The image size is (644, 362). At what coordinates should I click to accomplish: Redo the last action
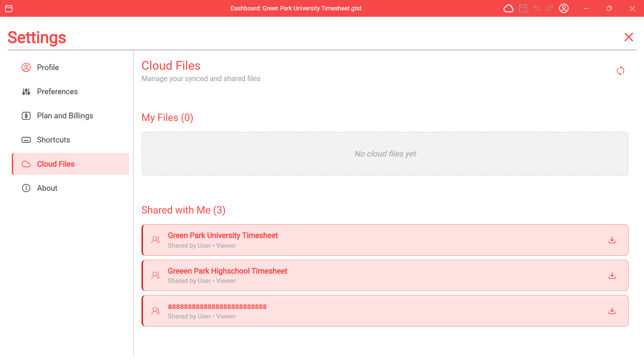[550, 8]
